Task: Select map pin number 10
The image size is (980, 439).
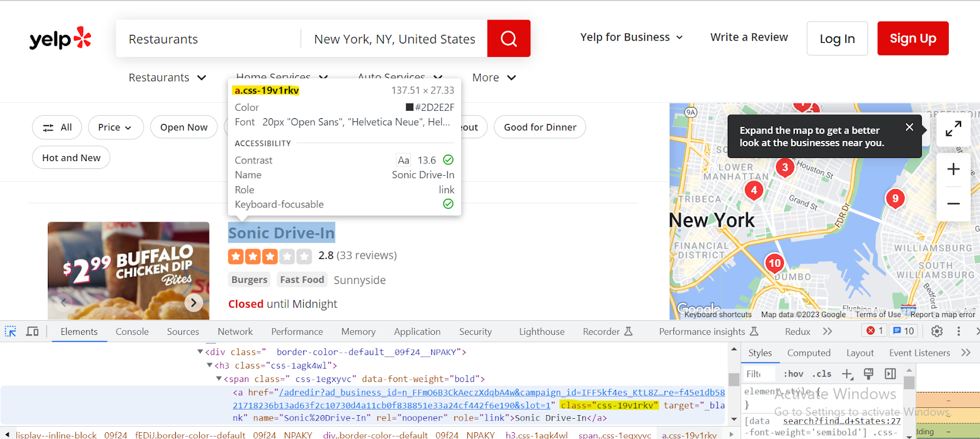Action: (774, 264)
